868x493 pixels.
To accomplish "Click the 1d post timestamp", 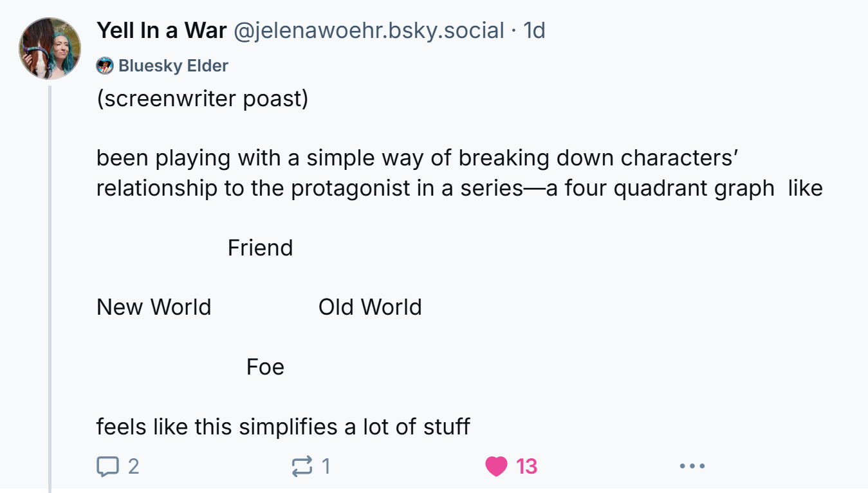I will click(x=534, y=30).
